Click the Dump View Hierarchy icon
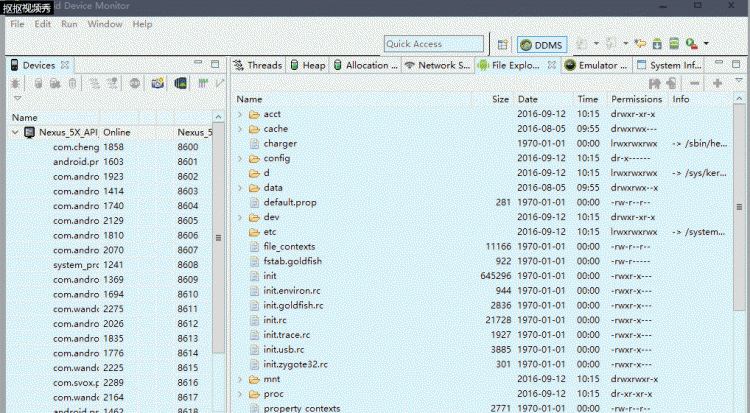Image resolution: width=750 pixels, height=413 pixels. coord(180,83)
